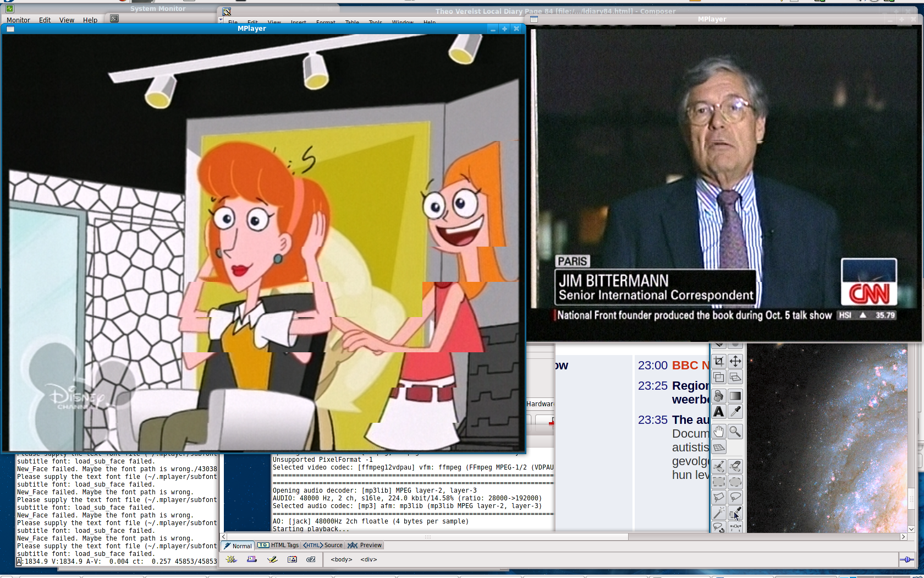Select the hand pan tool
The height and width of the screenshot is (578, 924).
pyautogui.click(x=719, y=432)
